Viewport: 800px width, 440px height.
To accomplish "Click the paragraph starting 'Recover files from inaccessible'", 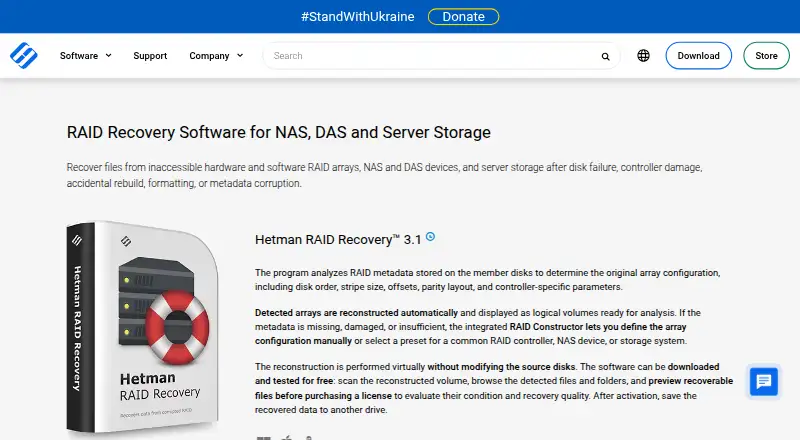I will click(x=385, y=175).
